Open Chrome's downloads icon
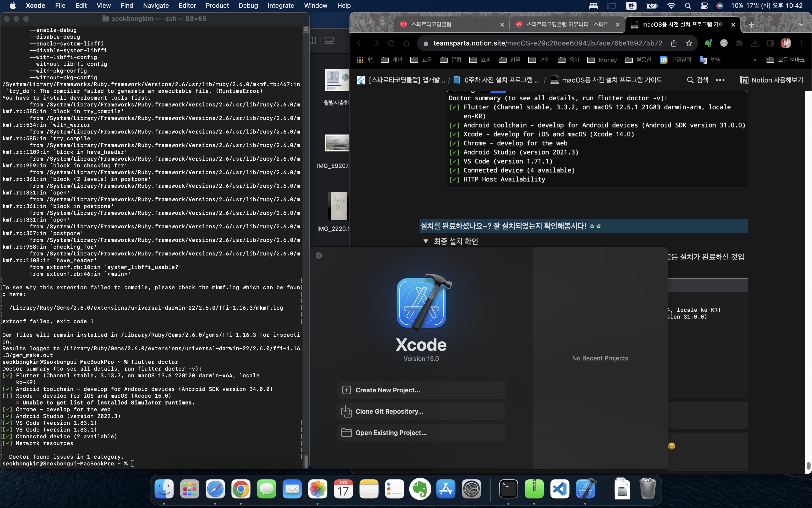Viewport: 812px width, 508px height. [x=755, y=43]
